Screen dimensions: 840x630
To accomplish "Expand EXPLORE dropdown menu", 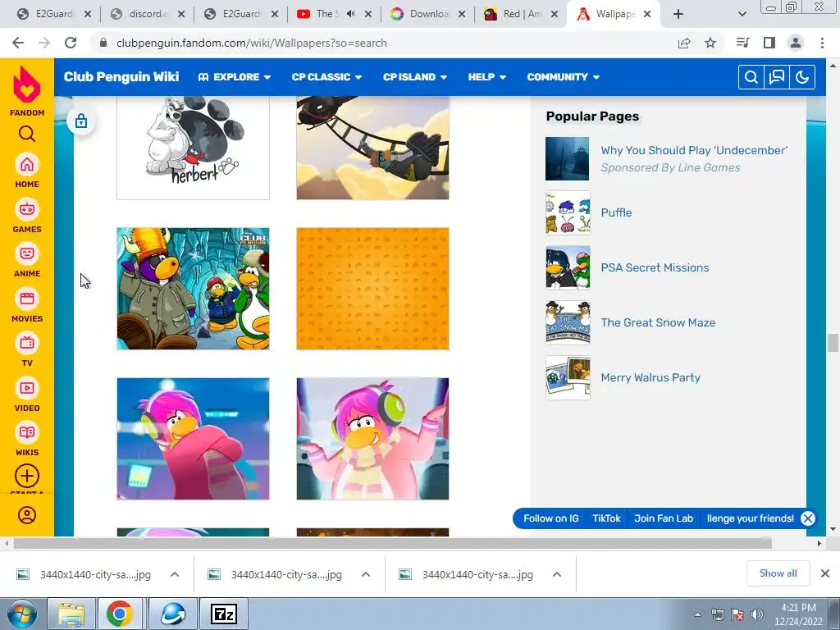I will [x=234, y=77].
